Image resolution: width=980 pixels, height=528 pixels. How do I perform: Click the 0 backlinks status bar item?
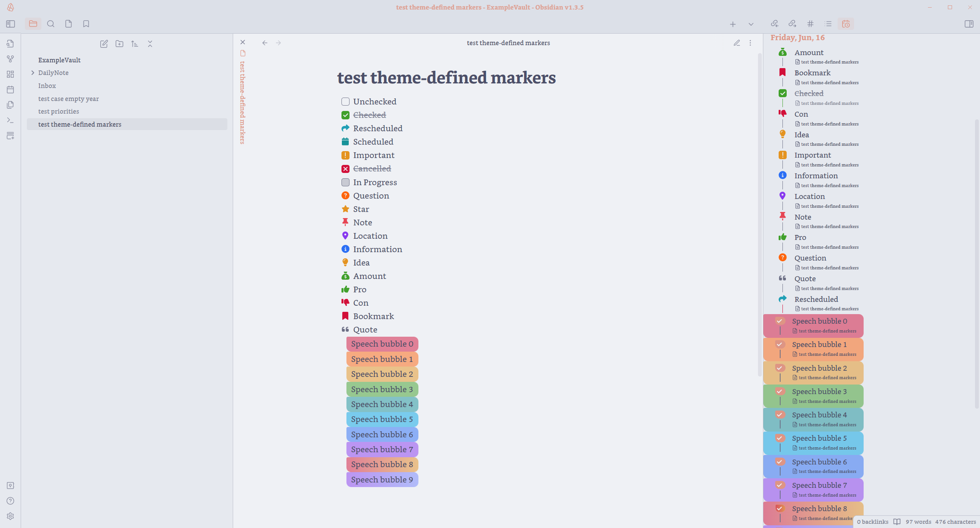point(872,521)
